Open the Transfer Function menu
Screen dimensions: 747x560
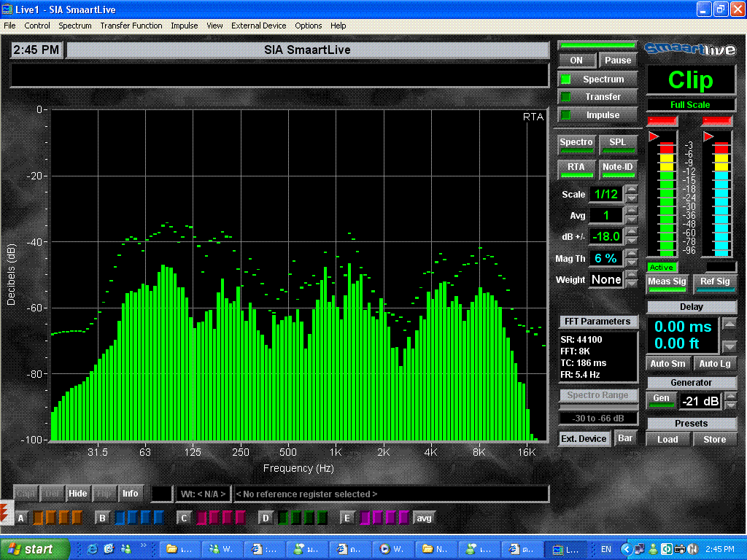pos(131,26)
